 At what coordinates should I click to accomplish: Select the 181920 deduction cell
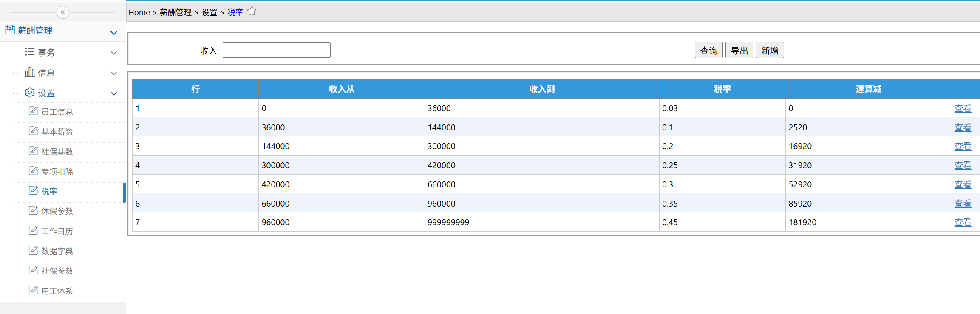[868, 222]
